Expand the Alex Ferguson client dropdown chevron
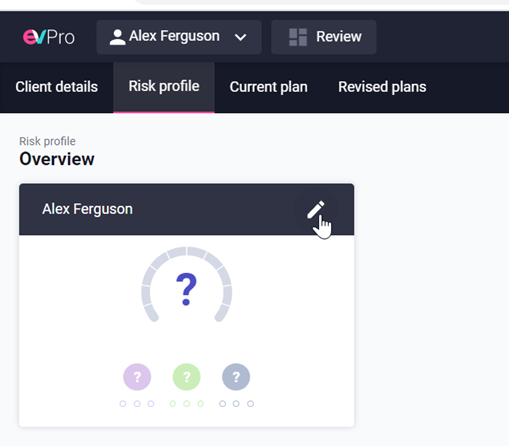The image size is (509, 446). 240,37
